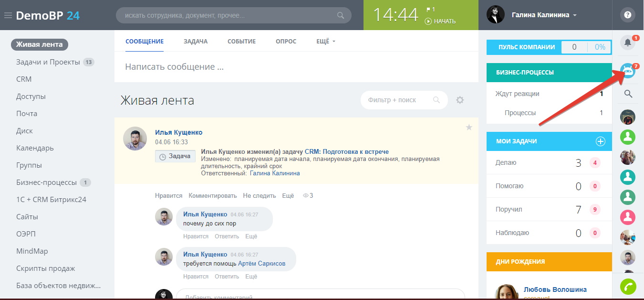Expand the Ещё menu under the post
This screenshot has width=644, height=300.
[288, 195]
